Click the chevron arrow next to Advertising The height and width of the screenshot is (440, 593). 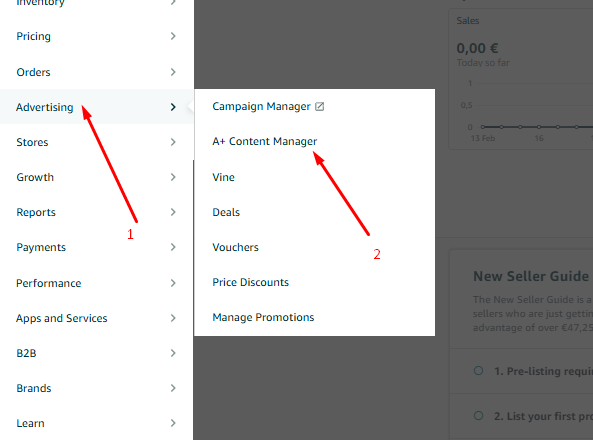tap(173, 107)
